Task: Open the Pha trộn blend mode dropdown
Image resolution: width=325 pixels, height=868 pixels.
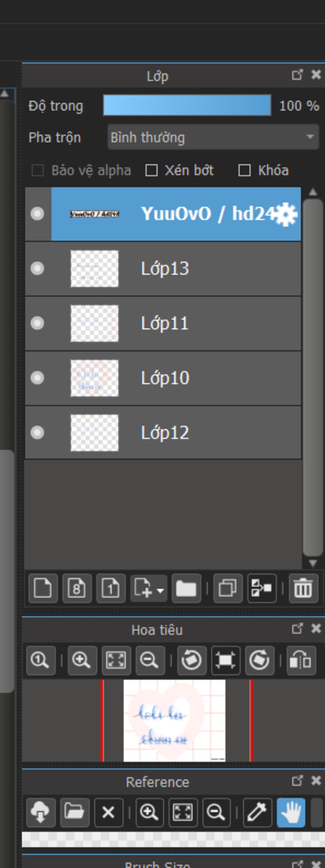Action: pos(213,137)
